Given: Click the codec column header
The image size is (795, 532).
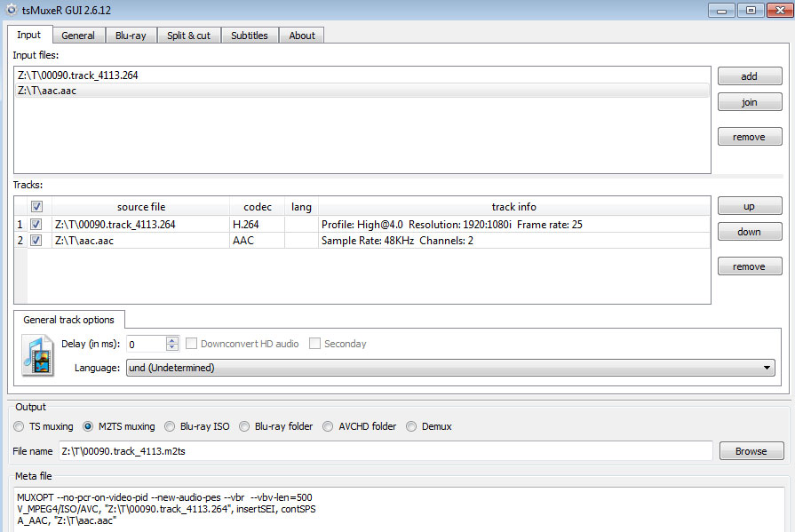Looking at the screenshot, I should click(x=257, y=206).
